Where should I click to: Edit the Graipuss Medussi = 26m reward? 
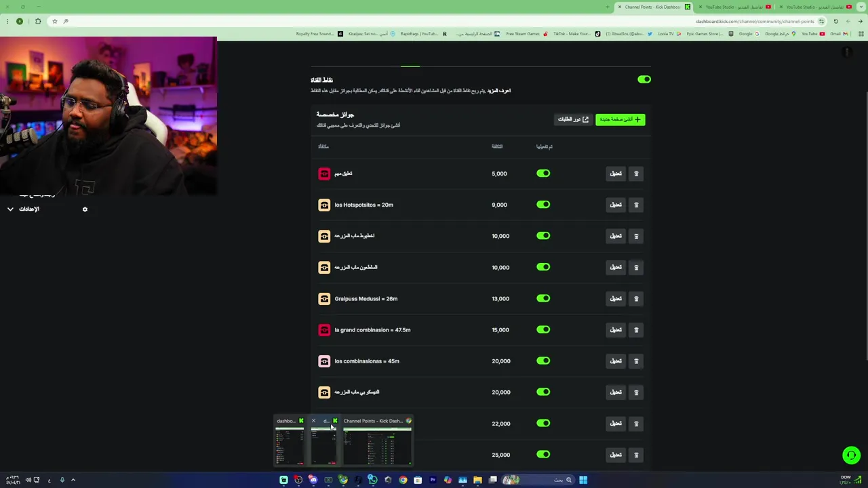(615, 298)
